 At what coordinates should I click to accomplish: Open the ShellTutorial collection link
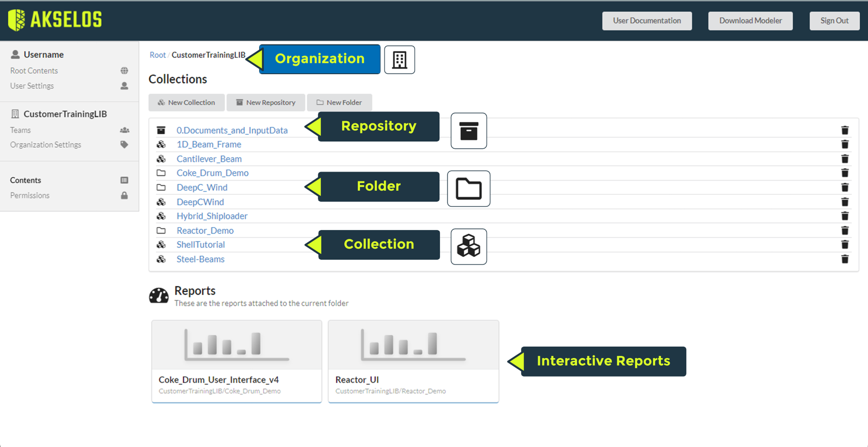click(x=201, y=245)
